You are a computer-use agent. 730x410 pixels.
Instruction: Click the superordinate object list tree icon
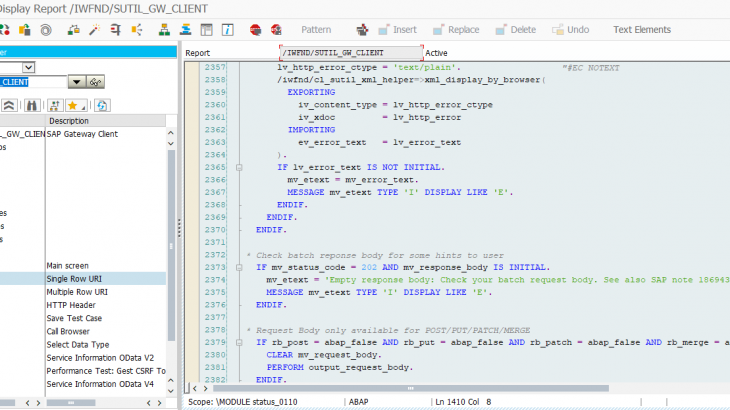54,106
